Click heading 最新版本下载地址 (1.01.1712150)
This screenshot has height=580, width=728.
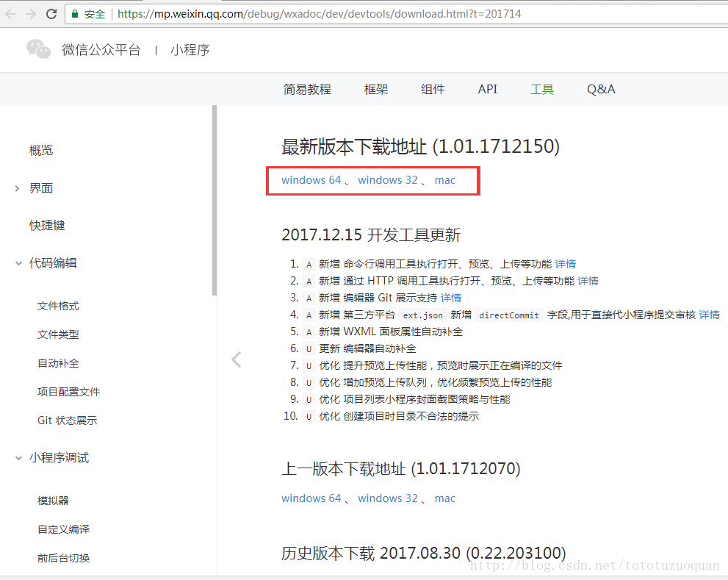pyautogui.click(x=421, y=146)
